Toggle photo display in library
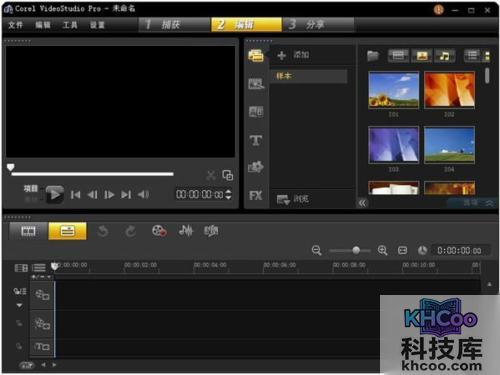500x375 pixels. (x=422, y=55)
